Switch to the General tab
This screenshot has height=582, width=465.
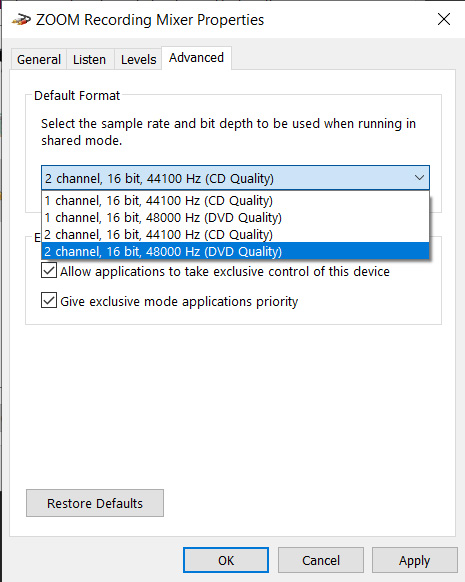[39, 59]
